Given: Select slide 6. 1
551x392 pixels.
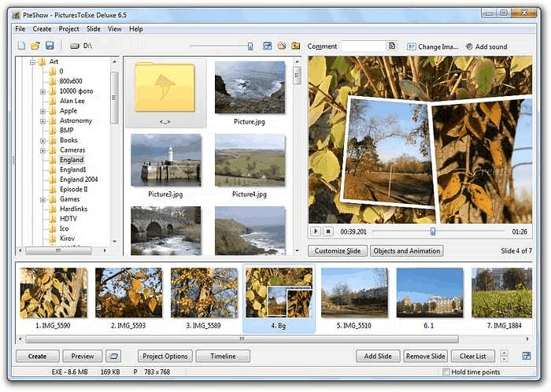Looking at the screenshot, I should [x=430, y=293].
